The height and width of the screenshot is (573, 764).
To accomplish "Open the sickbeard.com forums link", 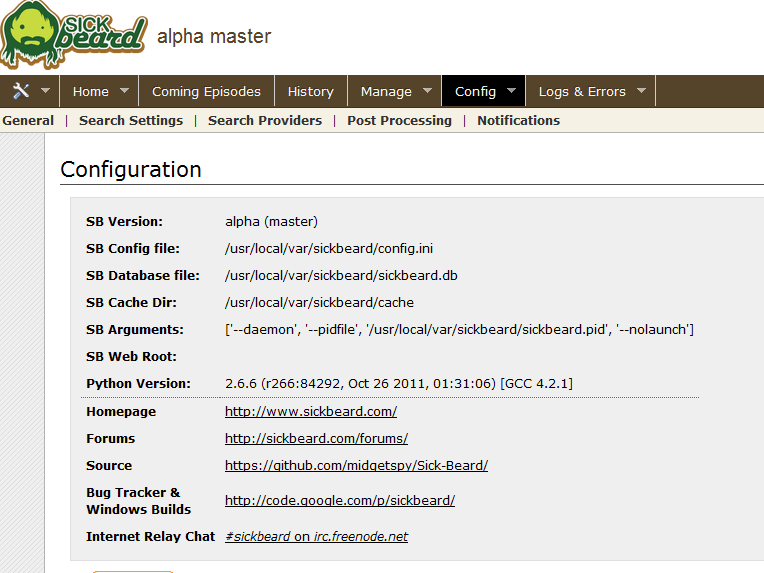I will (316, 439).
